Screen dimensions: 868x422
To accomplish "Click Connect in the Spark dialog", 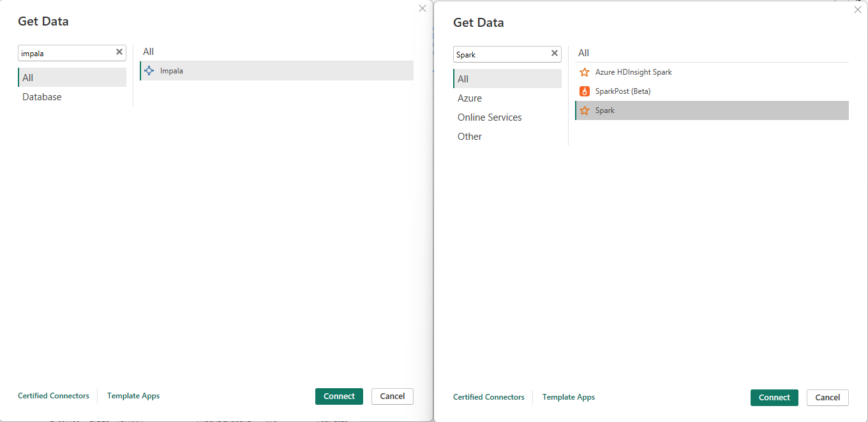I will pos(774,397).
